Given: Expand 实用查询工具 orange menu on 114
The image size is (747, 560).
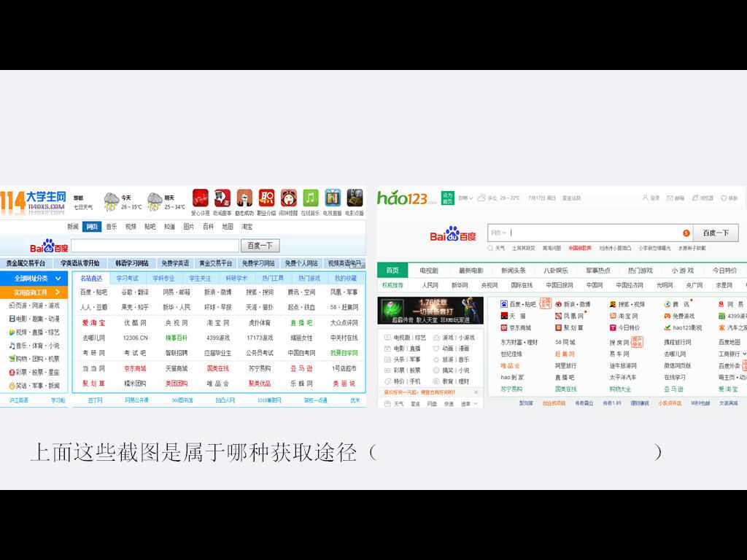Looking at the screenshot, I should 34,292.
